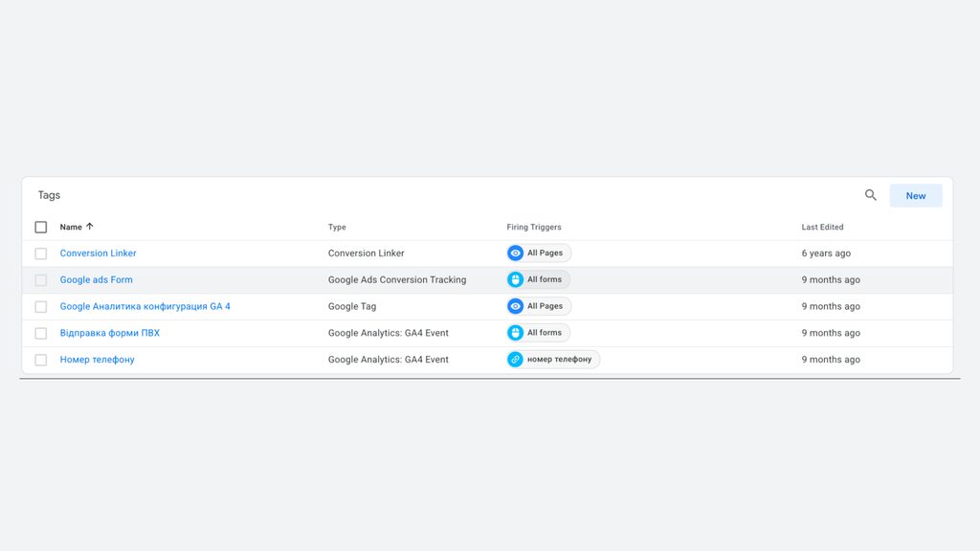This screenshot has height=551, width=980.
Task: Open the Відправка форми ПВХ tag
Action: [x=109, y=333]
